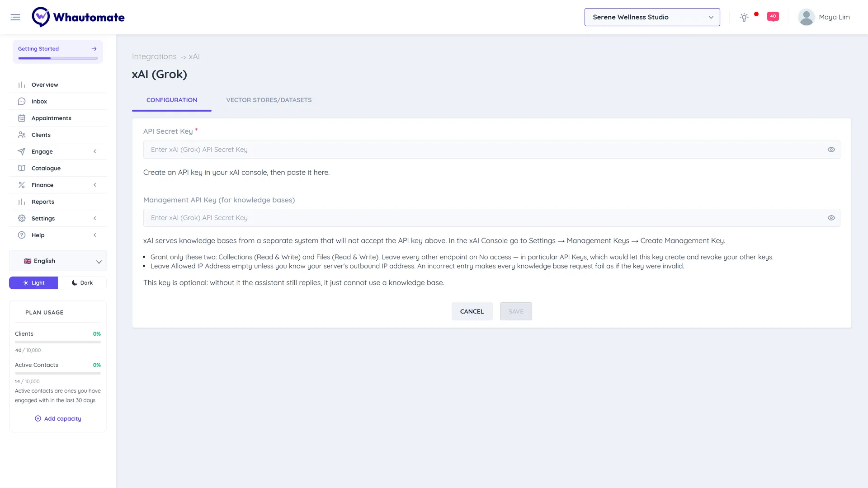This screenshot has width=868, height=488.
Task: Switch to Vector Stores/Datasets tab
Action: 269,100
